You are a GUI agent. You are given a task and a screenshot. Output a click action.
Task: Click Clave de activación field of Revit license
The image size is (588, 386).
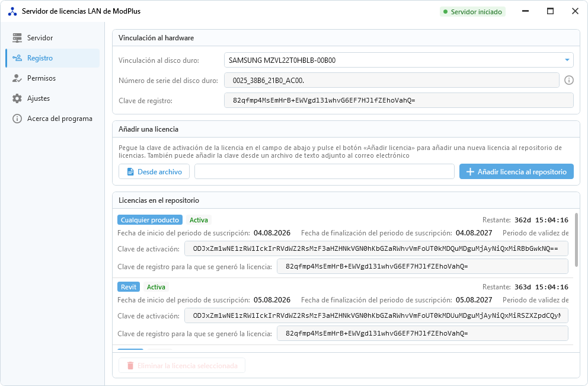tap(376, 316)
